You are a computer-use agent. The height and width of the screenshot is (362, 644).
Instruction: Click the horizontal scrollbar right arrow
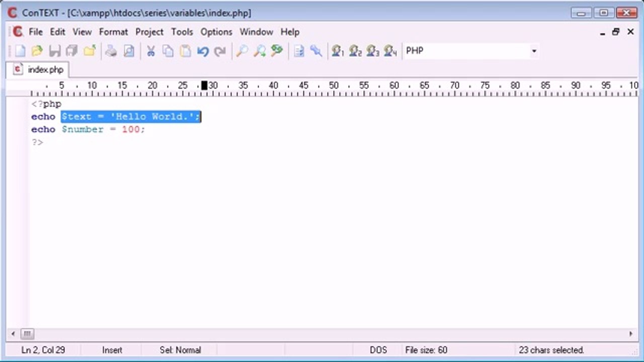pyautogui.click(x=631, y=334)
